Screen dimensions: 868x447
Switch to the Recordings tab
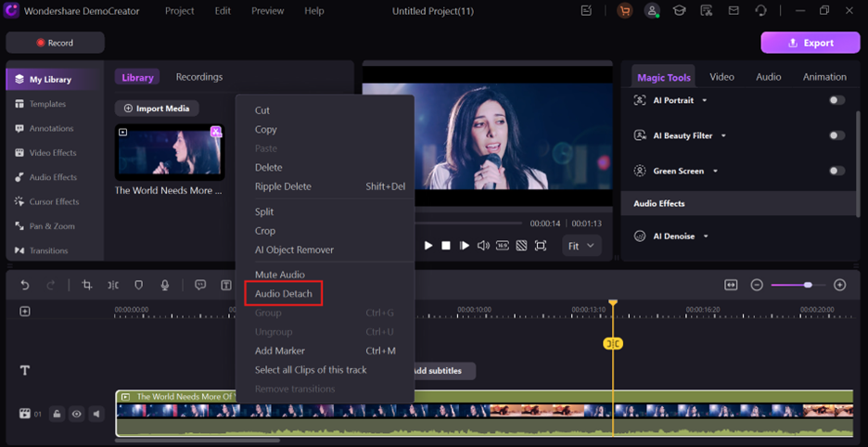point(199,77)
